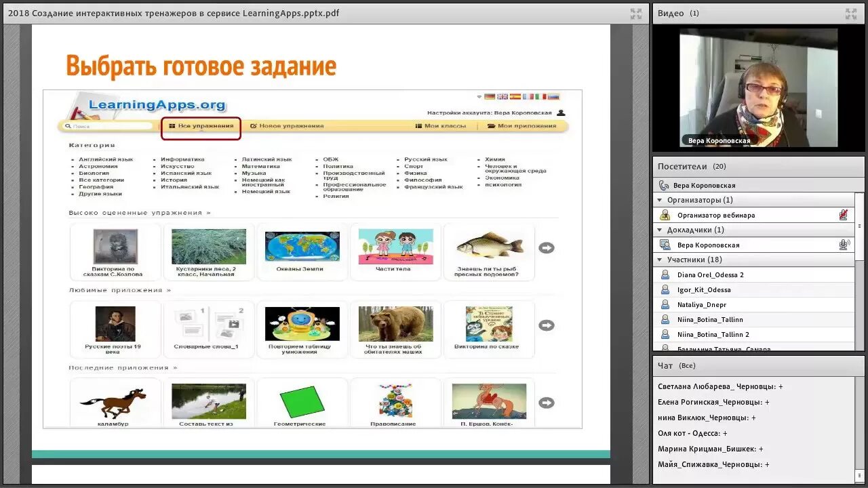Open the География category
This screenshot has height=488, width=868.
(96, 186)
